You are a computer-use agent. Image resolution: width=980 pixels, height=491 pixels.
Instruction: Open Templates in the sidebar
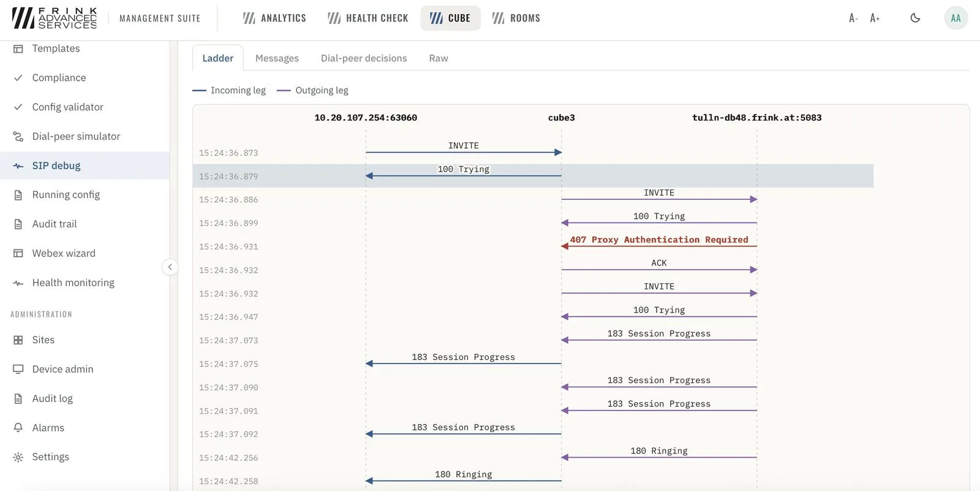85,48
